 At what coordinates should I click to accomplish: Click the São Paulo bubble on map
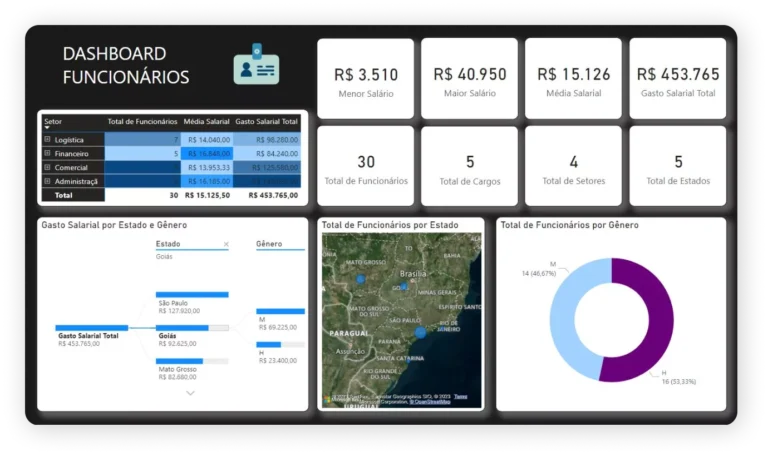pos(420,333)
